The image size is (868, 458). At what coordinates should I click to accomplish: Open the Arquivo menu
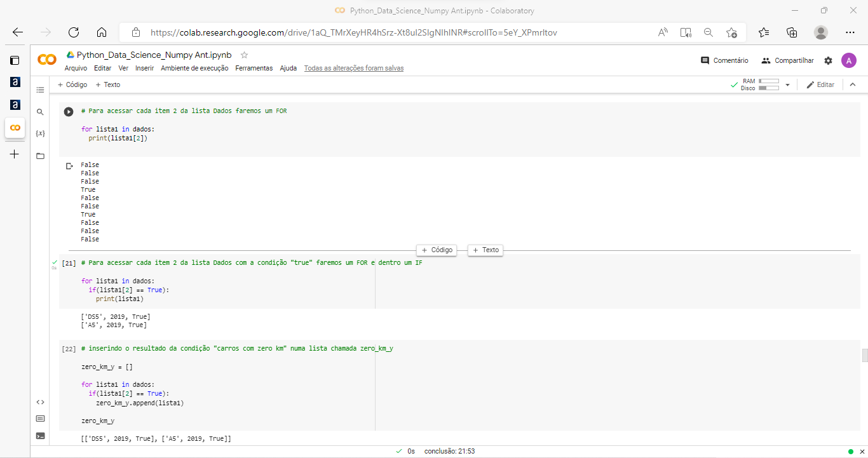tap(76, 68)
